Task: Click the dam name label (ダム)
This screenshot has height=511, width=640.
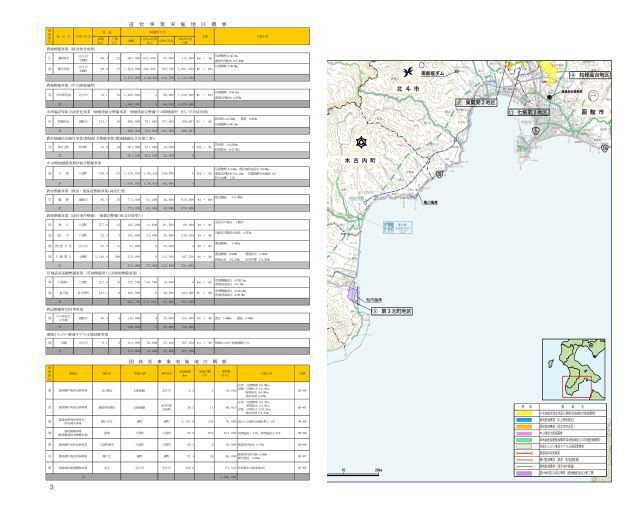Action: (x=432, y=73)
